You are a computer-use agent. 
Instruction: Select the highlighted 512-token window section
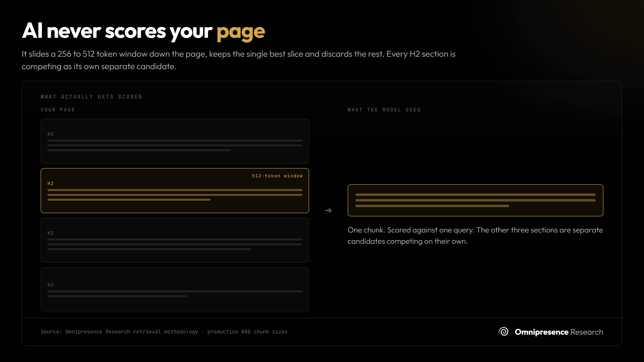(x=175, y=191)
